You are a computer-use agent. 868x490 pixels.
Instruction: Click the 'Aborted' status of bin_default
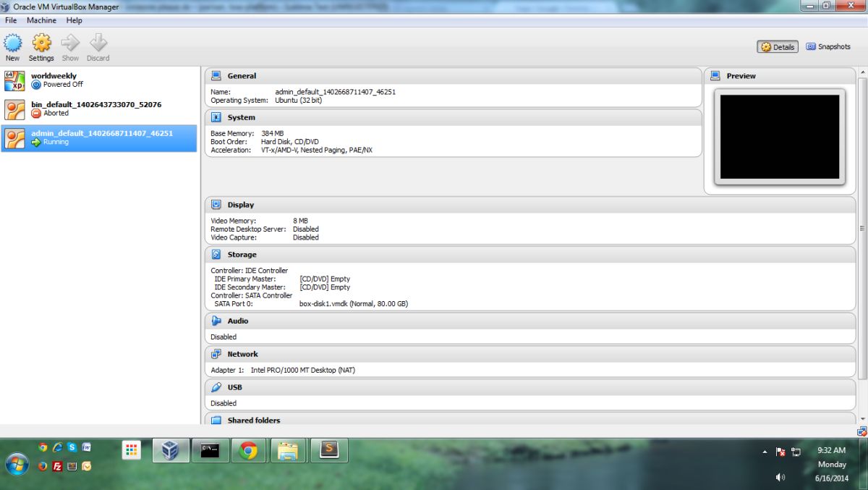[56, 114]
